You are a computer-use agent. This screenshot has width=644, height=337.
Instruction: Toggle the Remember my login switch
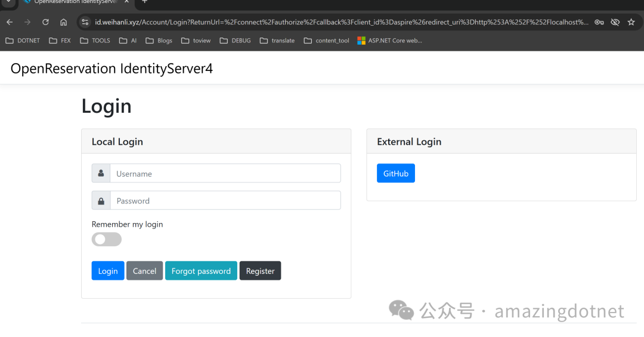(x=106, y=239)
